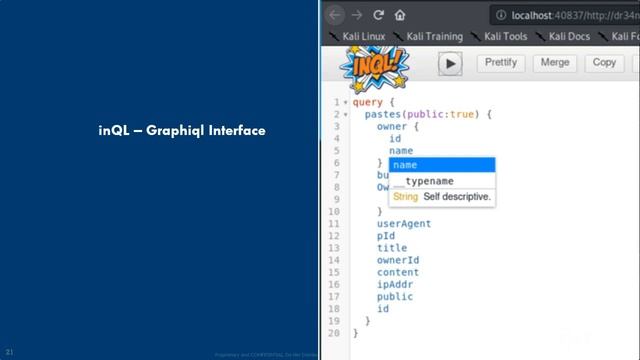Click the browser back arrow

pyautogui.click(x=335, y=15)
